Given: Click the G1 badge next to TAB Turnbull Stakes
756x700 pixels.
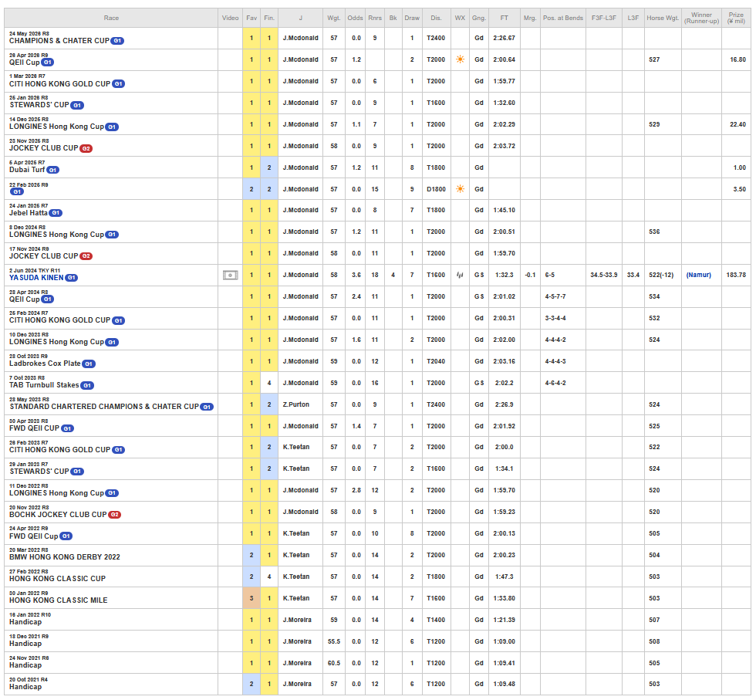Looking at the screenshot, I should point(87,385).
